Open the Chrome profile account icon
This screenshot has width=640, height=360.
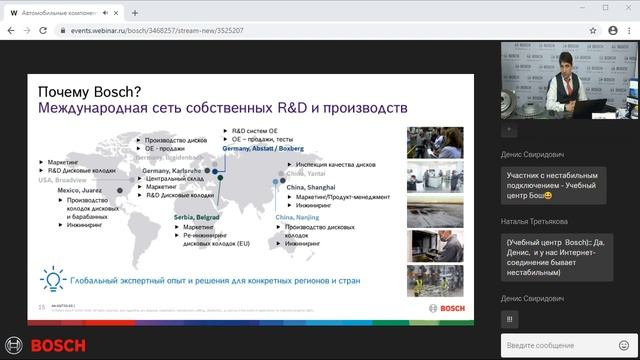(613, 31)
